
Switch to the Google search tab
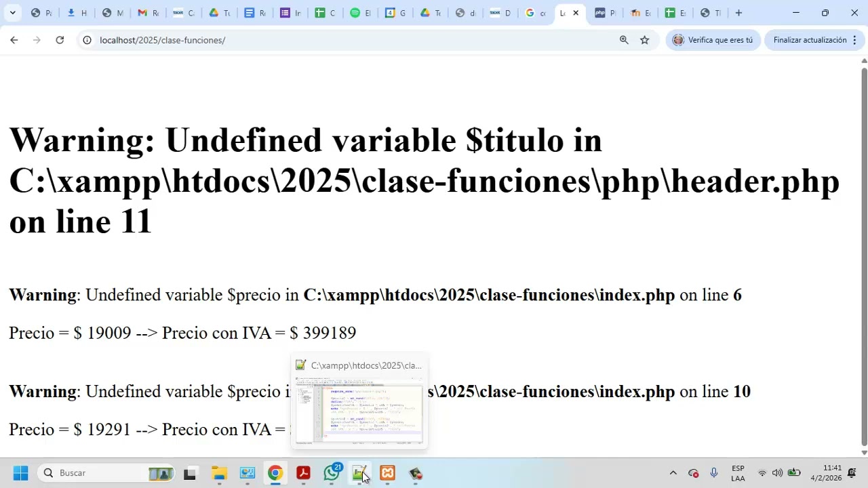[535, 13]
